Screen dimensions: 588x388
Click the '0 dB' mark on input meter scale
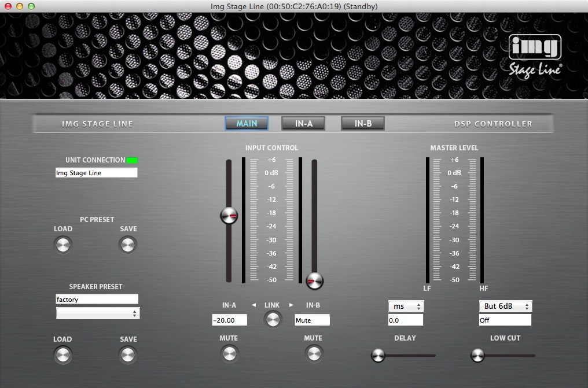(x=271, y=173)
